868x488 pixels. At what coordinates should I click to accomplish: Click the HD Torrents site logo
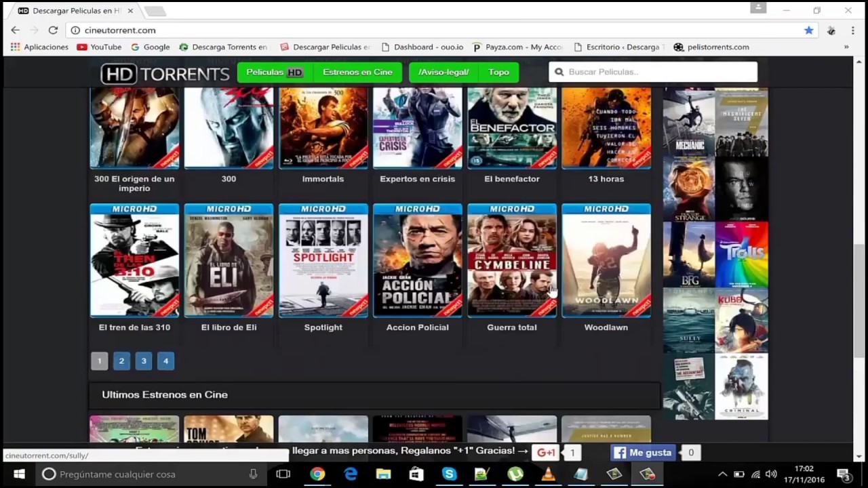point(165,73)
